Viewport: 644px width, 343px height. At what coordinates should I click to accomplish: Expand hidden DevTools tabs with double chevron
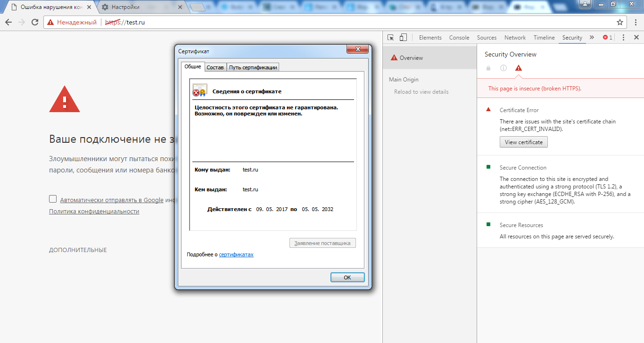coord(592,38)
